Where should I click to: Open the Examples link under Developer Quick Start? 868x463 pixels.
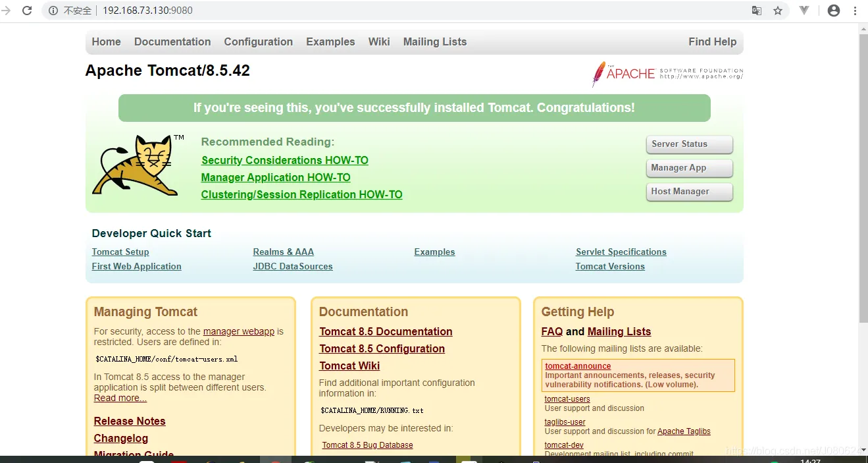click(434, 252)
